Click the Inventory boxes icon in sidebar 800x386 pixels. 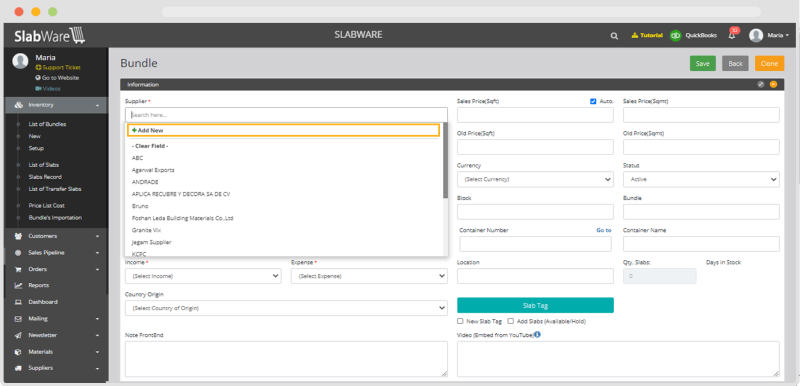point(18,105)
